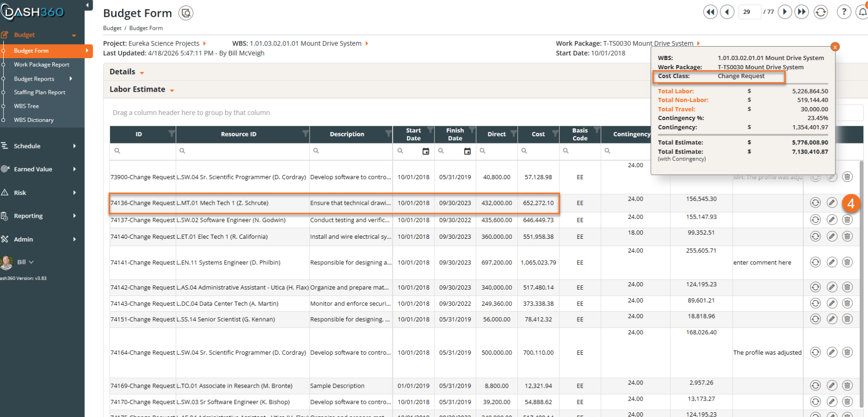This screenshot has width=868, height=417.
Task: Edit row 74169 Associate in Research
Action: point(832,386)
